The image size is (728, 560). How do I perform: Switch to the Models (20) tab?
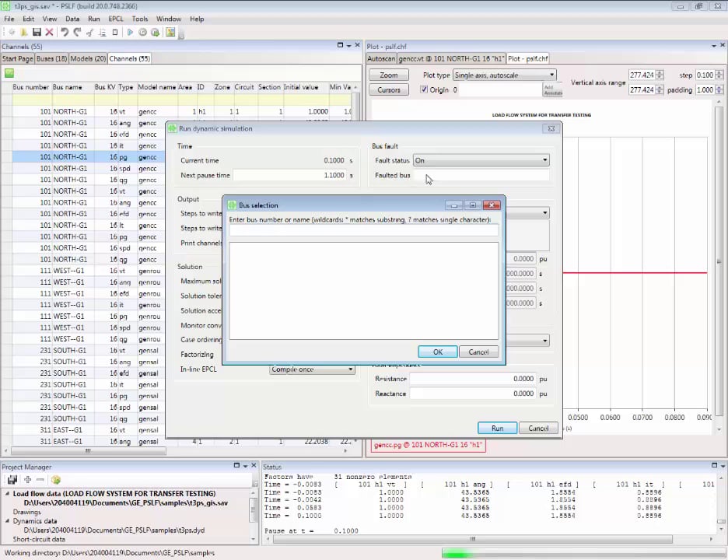[88, 58]
